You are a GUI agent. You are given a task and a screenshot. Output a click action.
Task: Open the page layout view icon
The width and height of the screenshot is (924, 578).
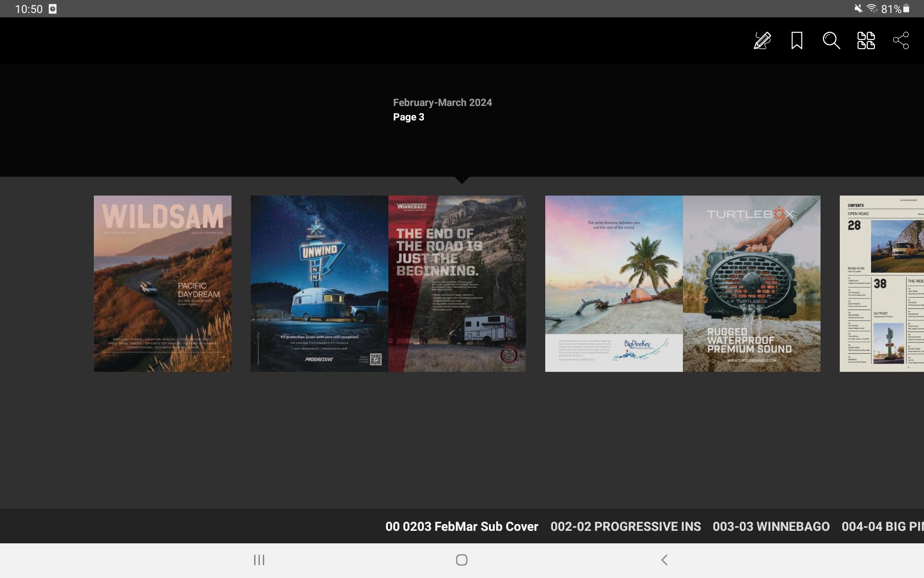tap(866, 40)
